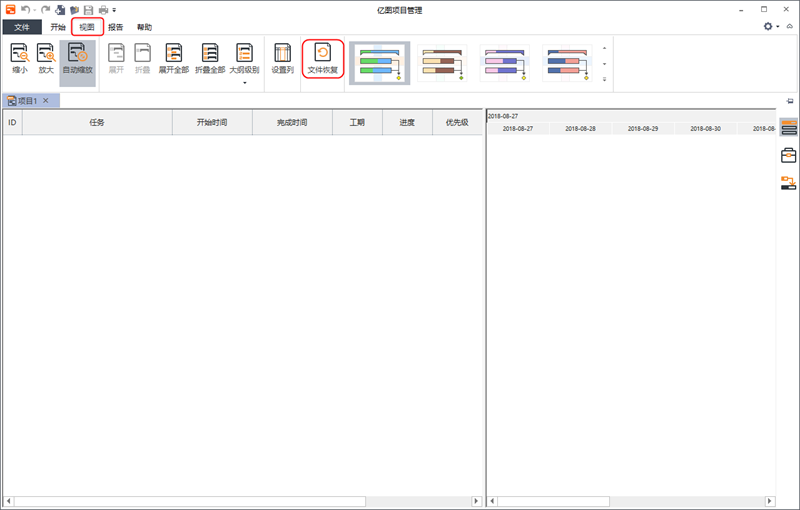Click the 开始时间 column header

(x=212, y=122)
